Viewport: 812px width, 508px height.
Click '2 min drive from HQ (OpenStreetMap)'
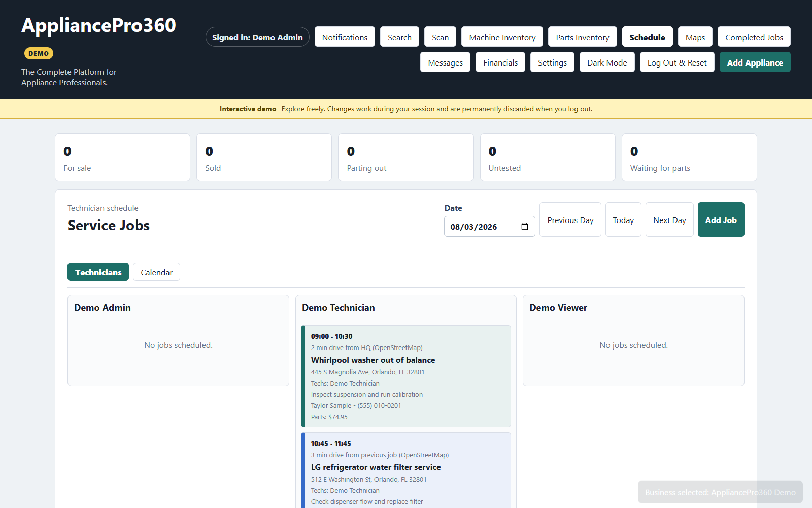[367, 347]
